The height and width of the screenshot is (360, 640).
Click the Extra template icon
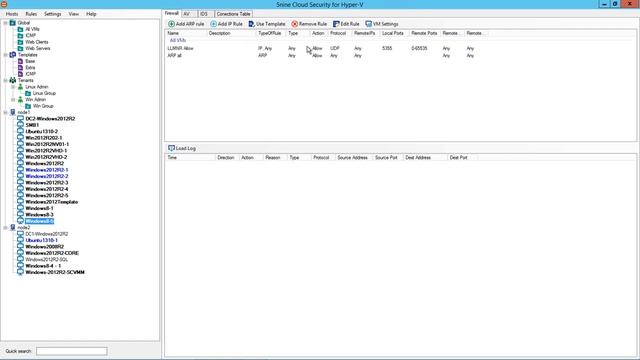[x=20, y=68]
